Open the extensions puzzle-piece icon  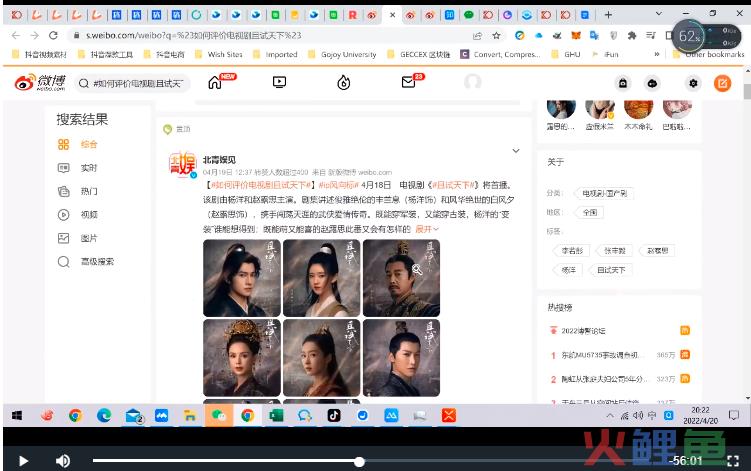[x=632, y=35]
